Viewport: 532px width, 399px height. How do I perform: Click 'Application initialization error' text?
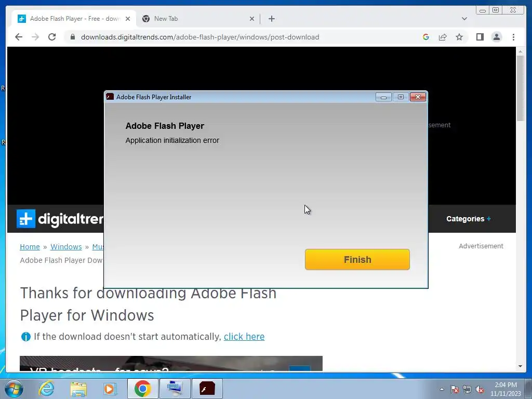[x=172, y=140]
